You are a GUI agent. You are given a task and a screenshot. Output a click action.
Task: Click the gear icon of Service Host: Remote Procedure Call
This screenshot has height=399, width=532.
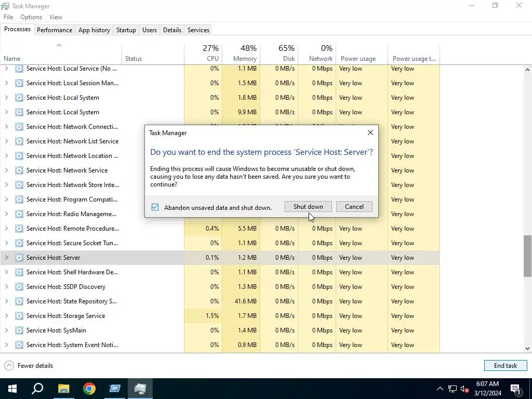click(x=19, y=229)
